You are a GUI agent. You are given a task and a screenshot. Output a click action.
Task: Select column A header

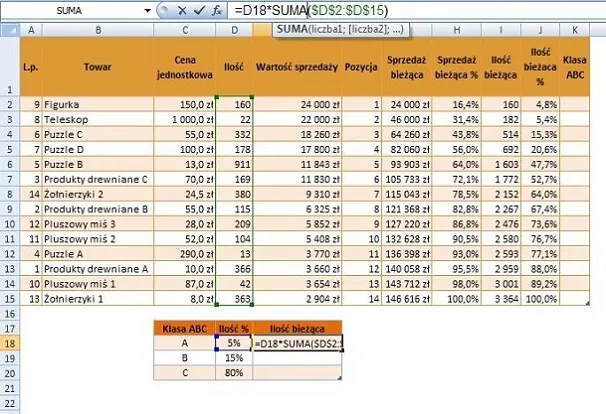click(31, 30)
